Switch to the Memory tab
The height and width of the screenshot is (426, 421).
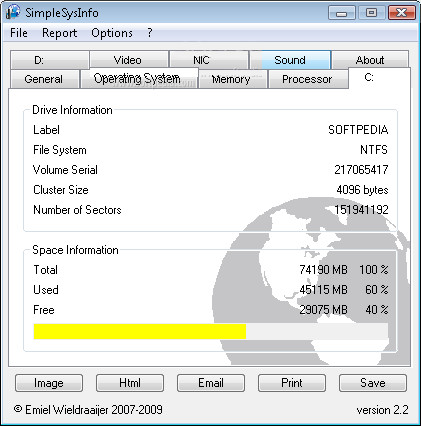pyautogui.click(x=233, y=79)
